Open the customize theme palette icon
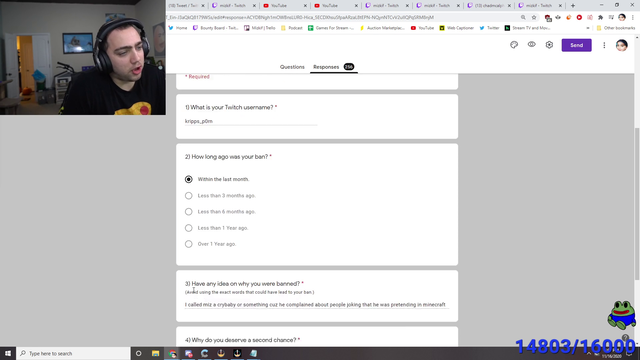 [514, 45]
